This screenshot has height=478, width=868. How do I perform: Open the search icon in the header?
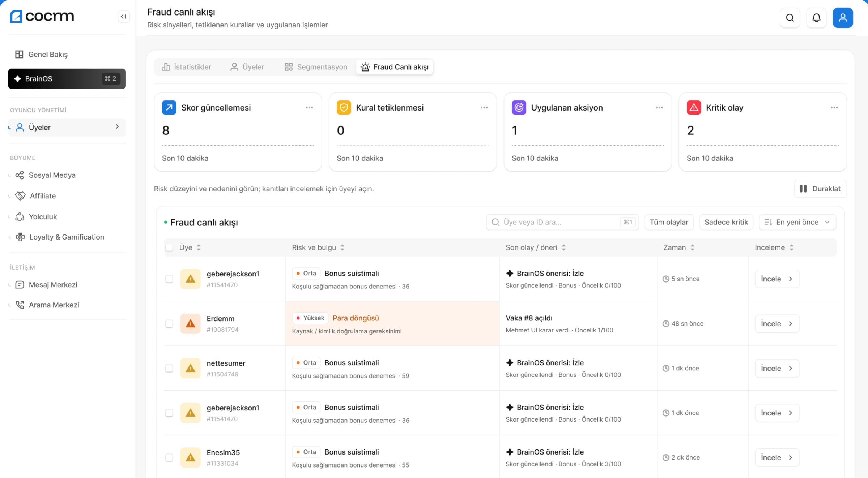(790, 18)
